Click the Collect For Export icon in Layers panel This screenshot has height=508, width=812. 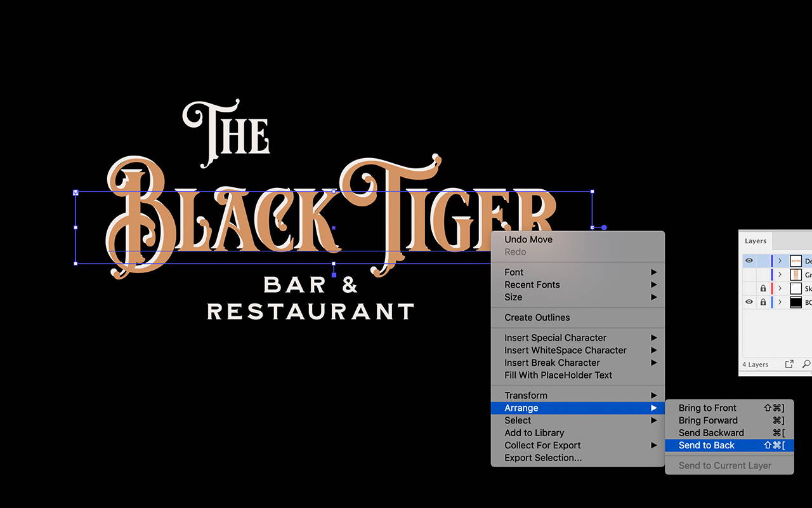coord(789,364)
